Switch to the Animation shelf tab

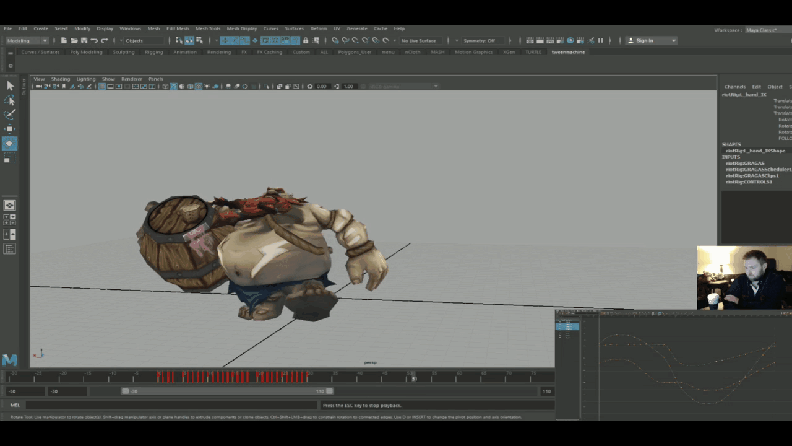click(x=185, y=52)
